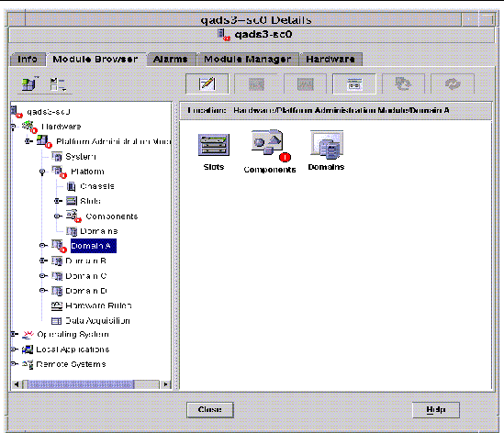This screenshot has height=433, width=504.
Task: Expand the Local Applications tree node
Action: (14, 350)
